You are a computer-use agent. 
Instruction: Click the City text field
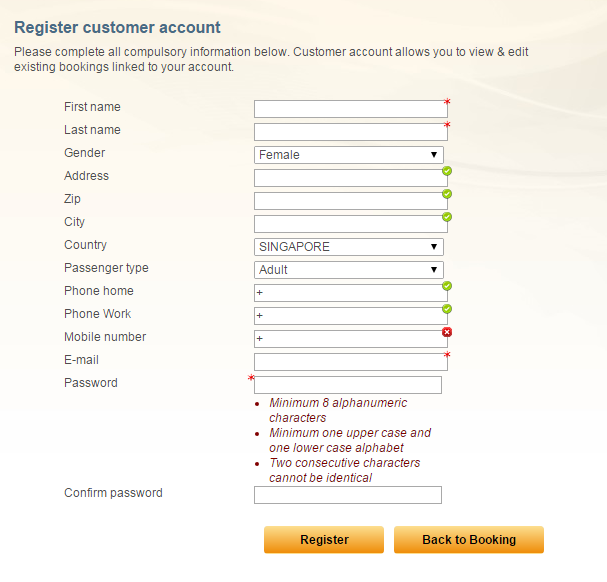point(350,224)
